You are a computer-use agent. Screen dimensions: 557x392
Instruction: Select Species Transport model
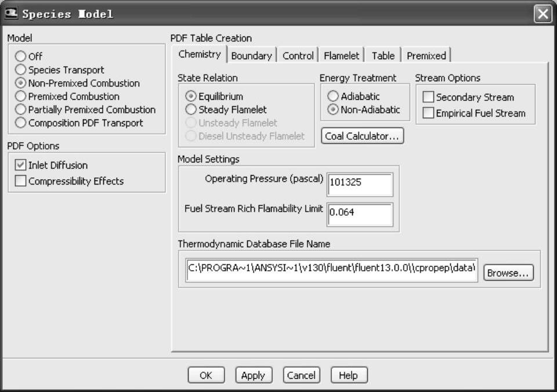click(x=21, y=70)
